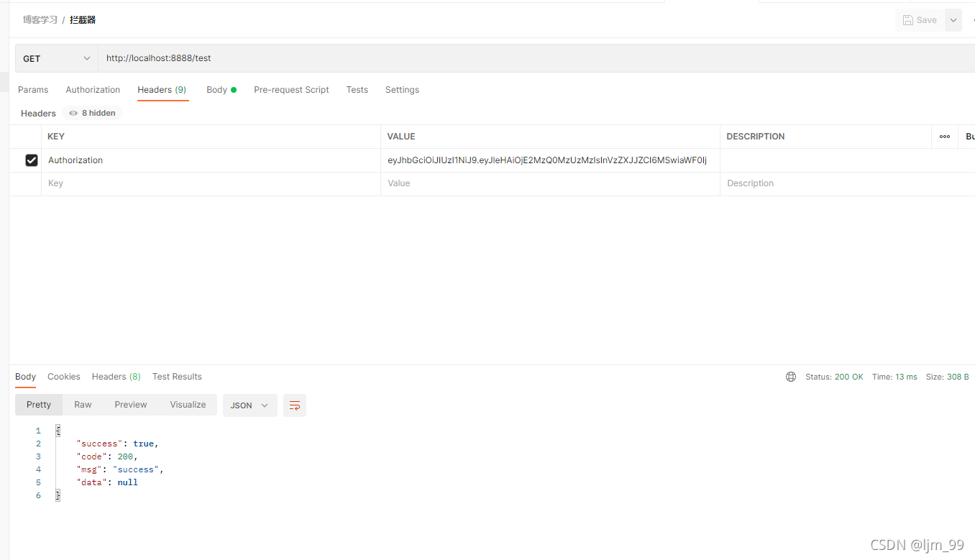Toggle the line wrap icon
Screen dimensions: 975x560
295,405
